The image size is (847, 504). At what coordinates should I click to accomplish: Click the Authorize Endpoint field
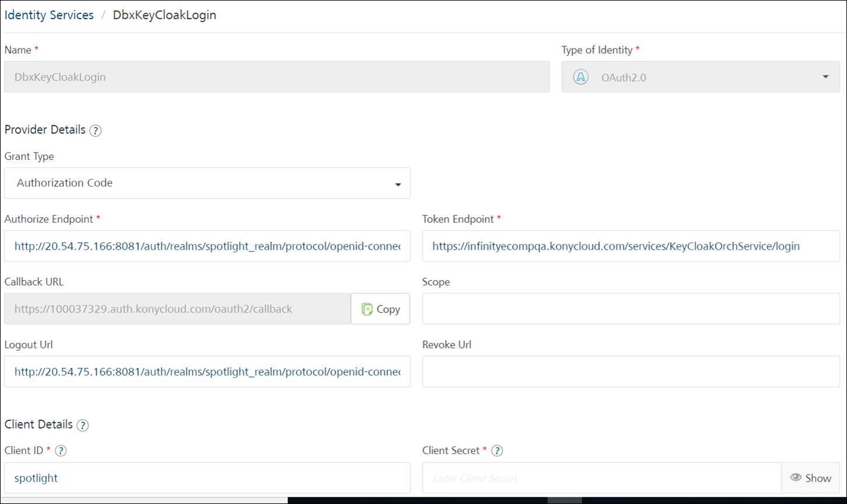(x=207, y=246)
